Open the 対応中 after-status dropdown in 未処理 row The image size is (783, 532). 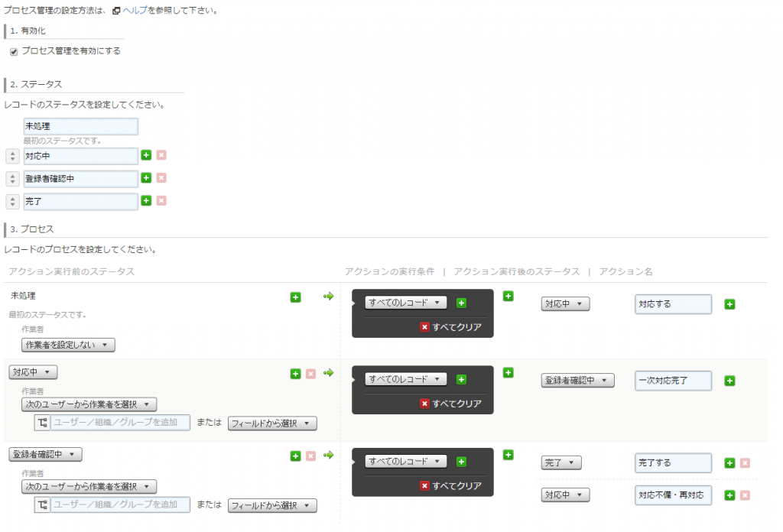[565, 303]
